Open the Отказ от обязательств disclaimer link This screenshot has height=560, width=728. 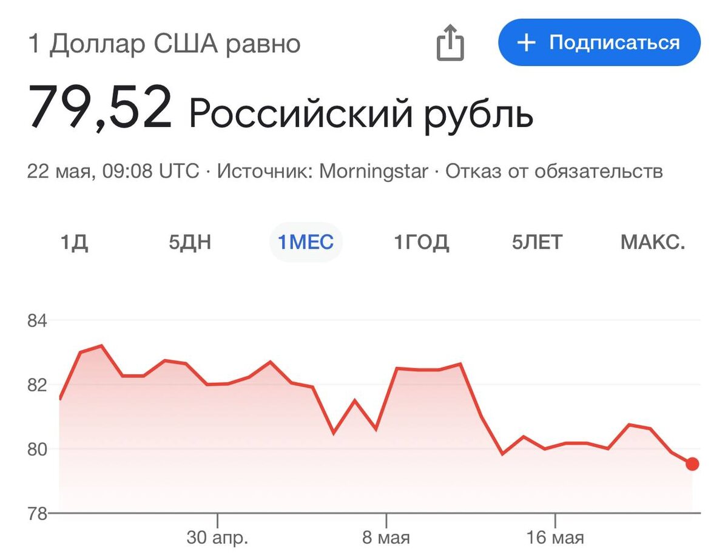point(554,172)
